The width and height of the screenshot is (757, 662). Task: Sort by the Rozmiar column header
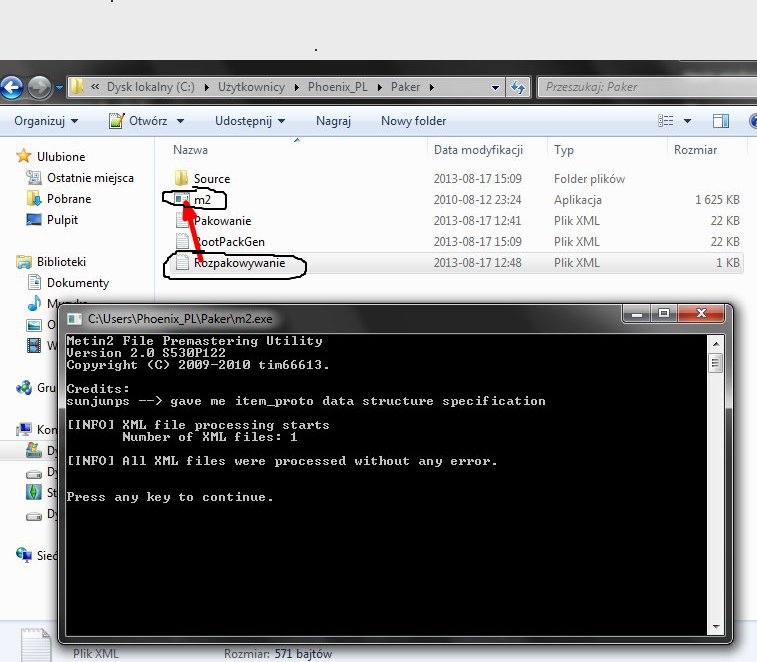[695, 150]
